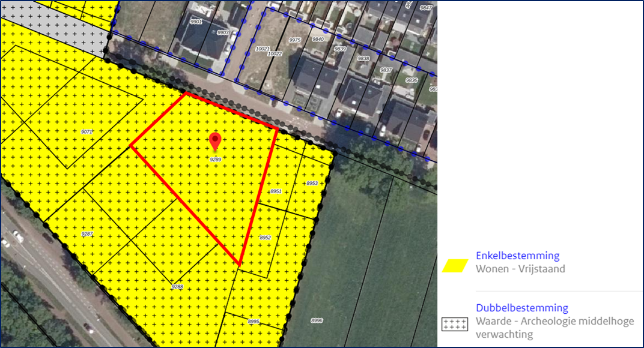The image size is (644, 348).
Task: Open the Enkelbestemming link
Action: point(517,256)
